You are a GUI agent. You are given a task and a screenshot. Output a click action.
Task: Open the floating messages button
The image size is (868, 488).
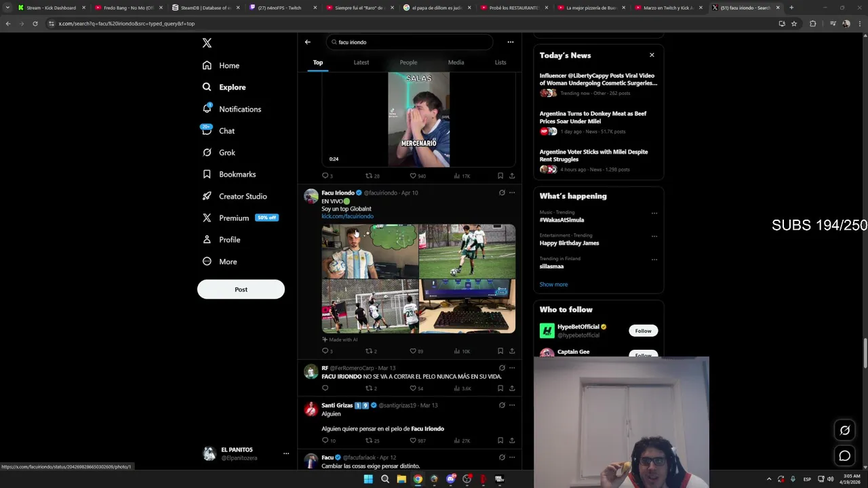pos(844,455)
